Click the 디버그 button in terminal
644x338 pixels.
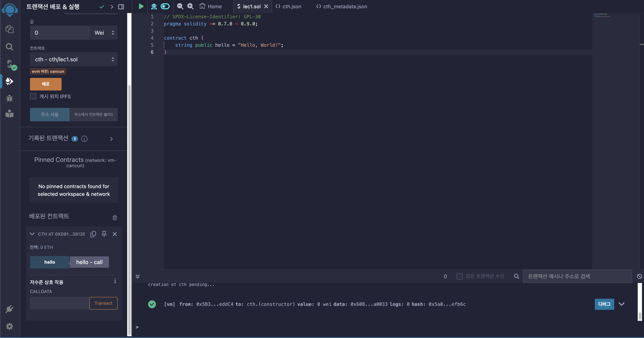pyautogui.click(x=604, y=304)
